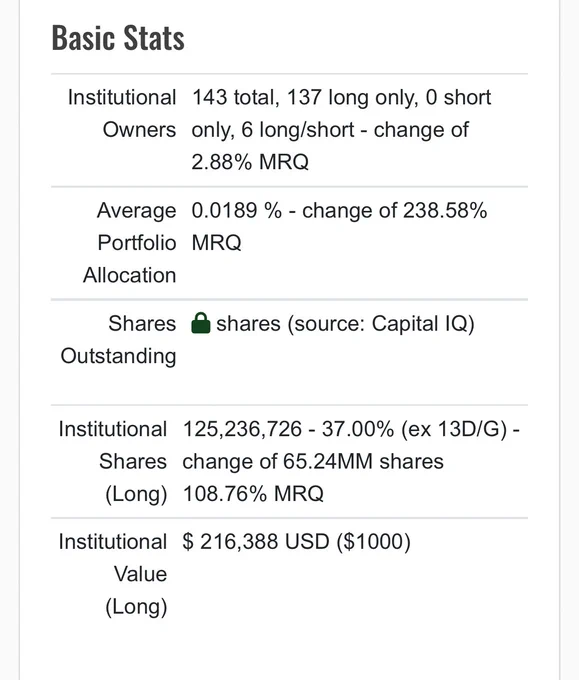
Task: Click the 37.00% (ex 13D/G) text
Action: pos(415,429)
